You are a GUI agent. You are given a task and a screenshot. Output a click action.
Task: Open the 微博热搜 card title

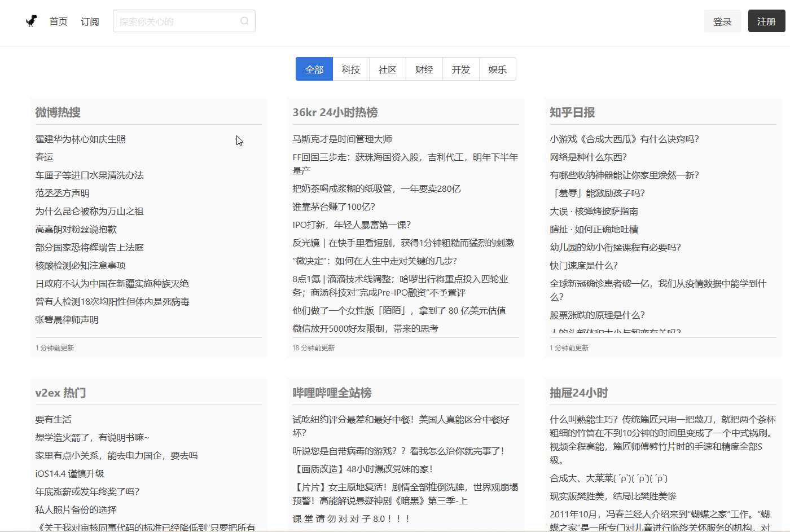pyautogui.click(x=58, y=112)
